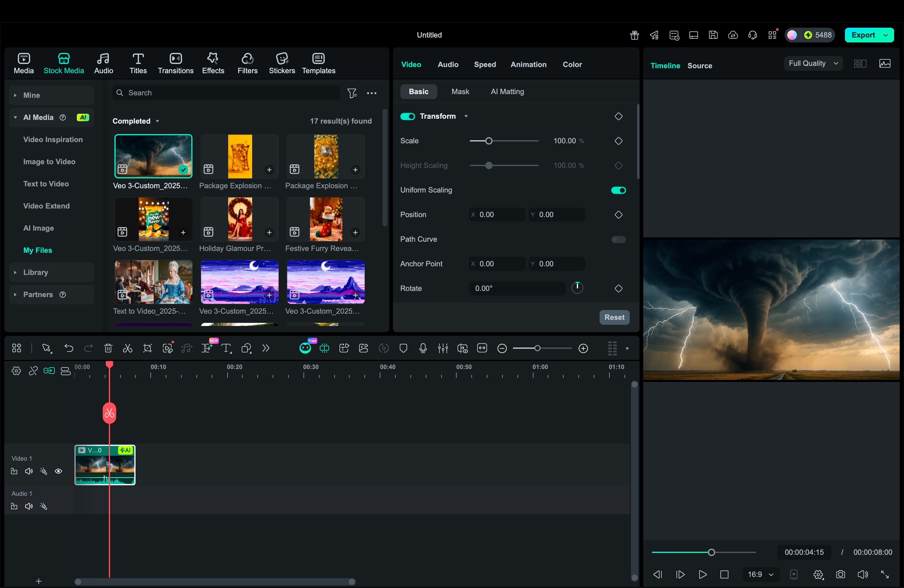Hide Video 1 track with eye icon
The image size is (904, 588).
pyautogui.click(x=58, y=471)
